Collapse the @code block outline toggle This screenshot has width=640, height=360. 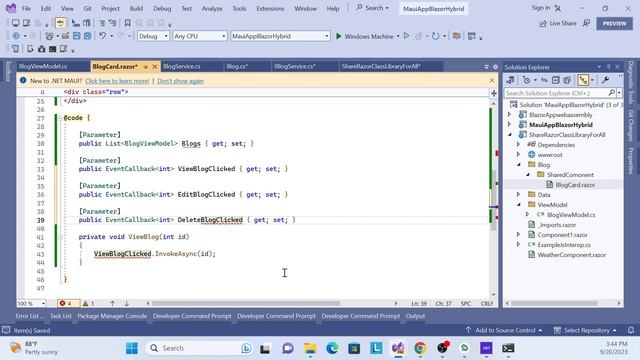(x=60, y=118)
